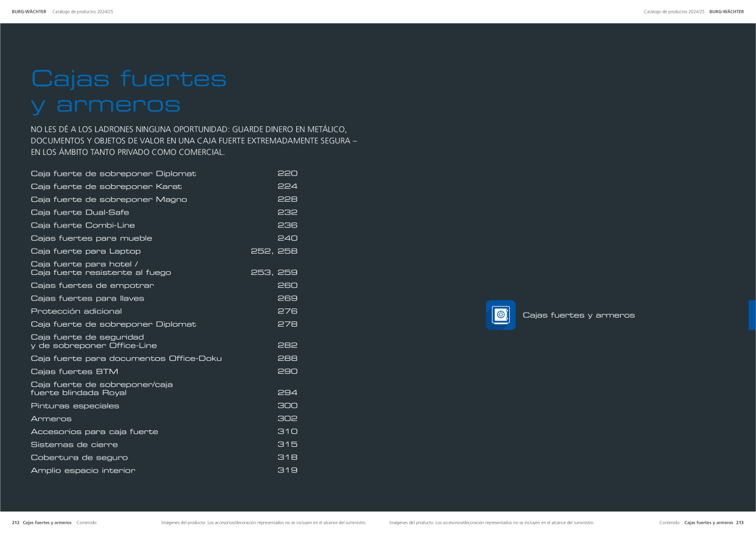
Task: Click 'Catálogo de productos 2024/25' in left header
Action: point(83,12)
